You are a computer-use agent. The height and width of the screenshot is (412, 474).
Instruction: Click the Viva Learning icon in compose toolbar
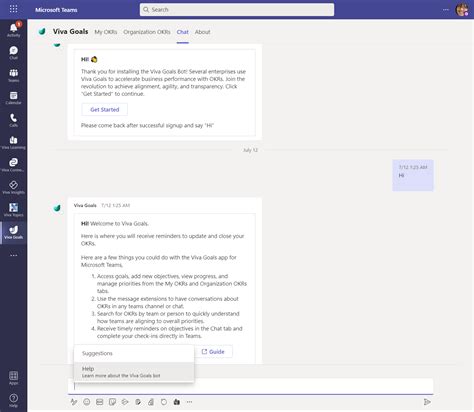point(177,402)
